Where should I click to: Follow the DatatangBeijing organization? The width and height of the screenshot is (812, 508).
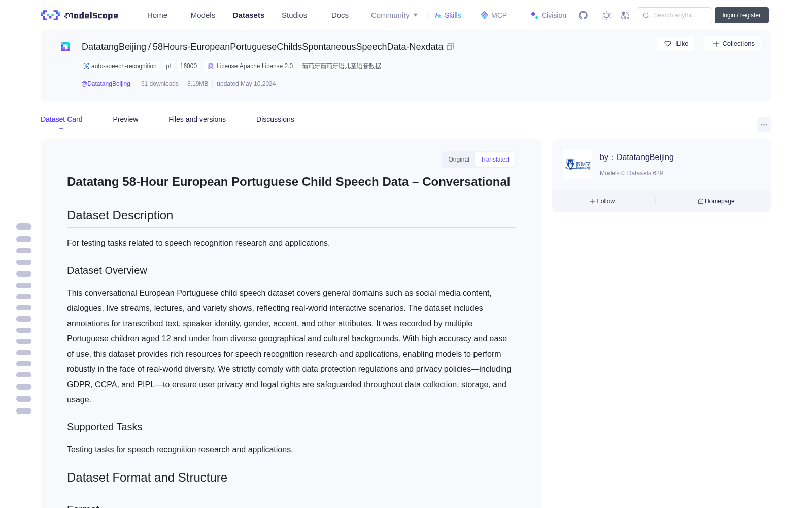[602, 201]
